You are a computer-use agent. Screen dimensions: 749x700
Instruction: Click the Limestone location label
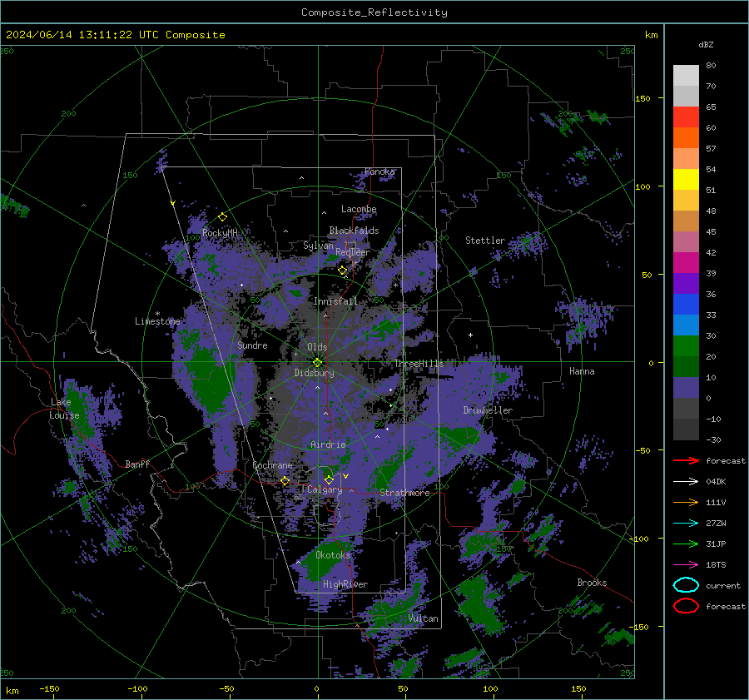pyautogui.click(x=157, y=321)
